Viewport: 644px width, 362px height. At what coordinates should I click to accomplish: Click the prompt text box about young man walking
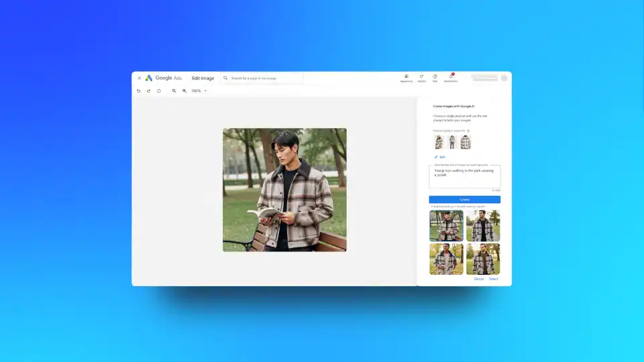click(x=464, y=176)
